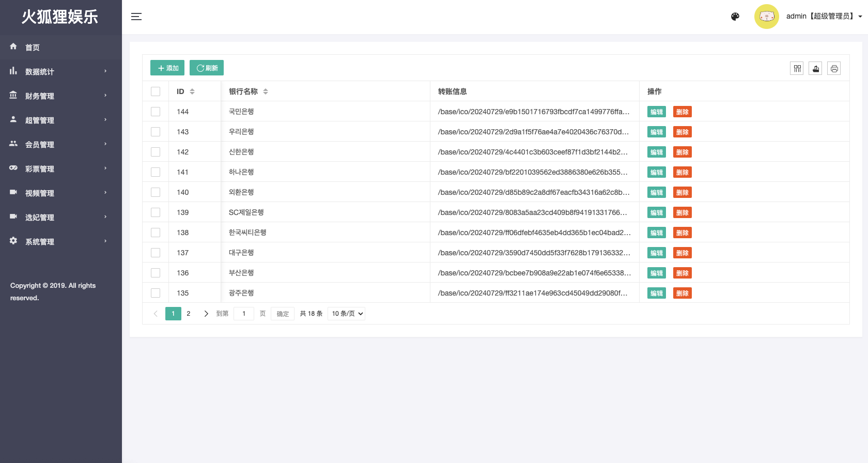Go to next page arrow

coord(206,314)
